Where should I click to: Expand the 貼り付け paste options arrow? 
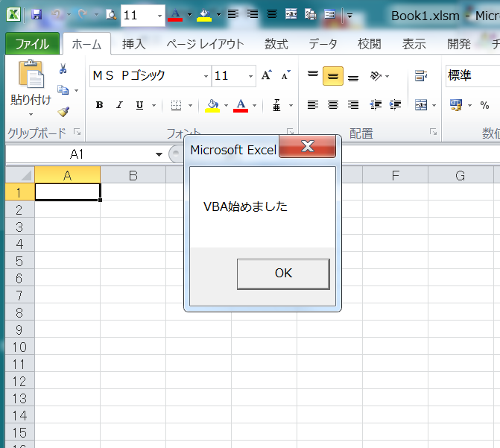point(31,114)
